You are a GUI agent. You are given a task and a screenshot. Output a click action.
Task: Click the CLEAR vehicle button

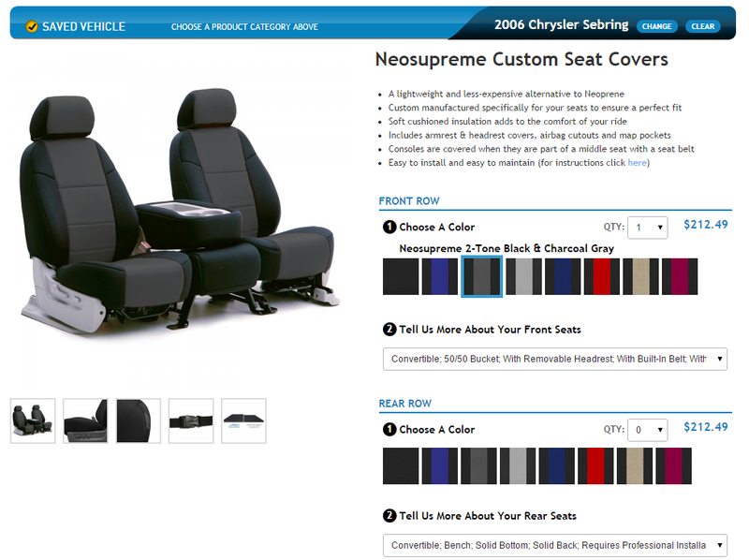(x=703, y=26)
